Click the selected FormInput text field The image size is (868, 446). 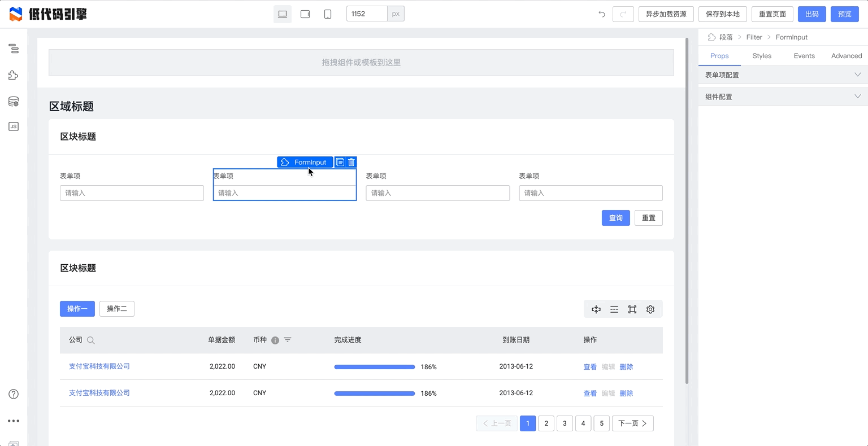pyautogui.click(x=285, y=193)
